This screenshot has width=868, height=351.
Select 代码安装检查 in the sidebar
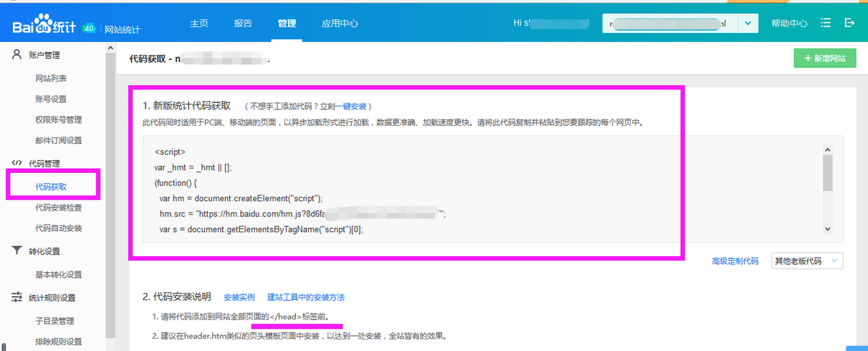click(x=59, y=208)
